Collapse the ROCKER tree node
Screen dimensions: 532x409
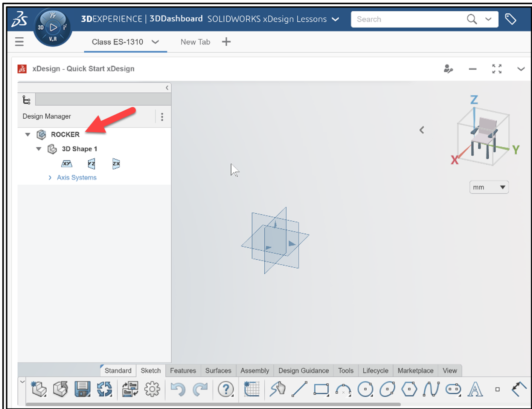coord(27,134)
